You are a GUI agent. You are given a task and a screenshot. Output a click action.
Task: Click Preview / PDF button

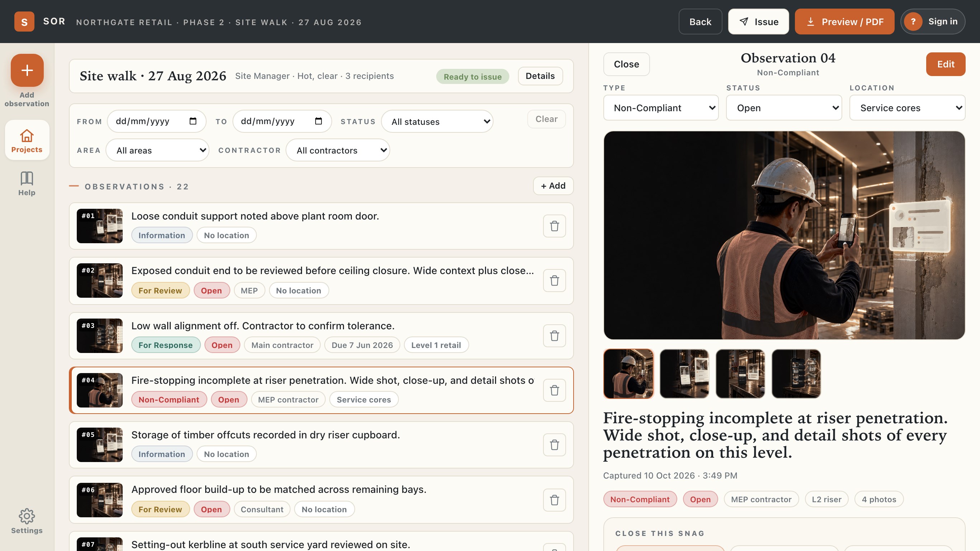tap(844, 22)
